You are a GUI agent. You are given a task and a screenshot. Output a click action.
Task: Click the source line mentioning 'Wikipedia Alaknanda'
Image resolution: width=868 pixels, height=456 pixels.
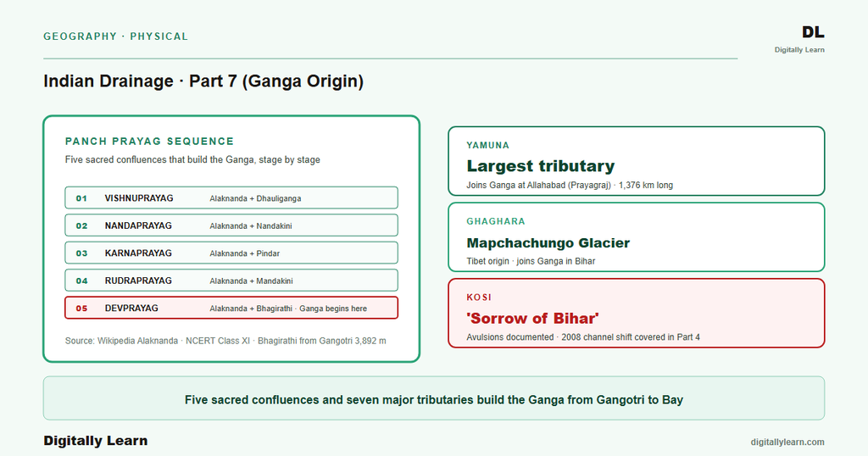point(225,341)
